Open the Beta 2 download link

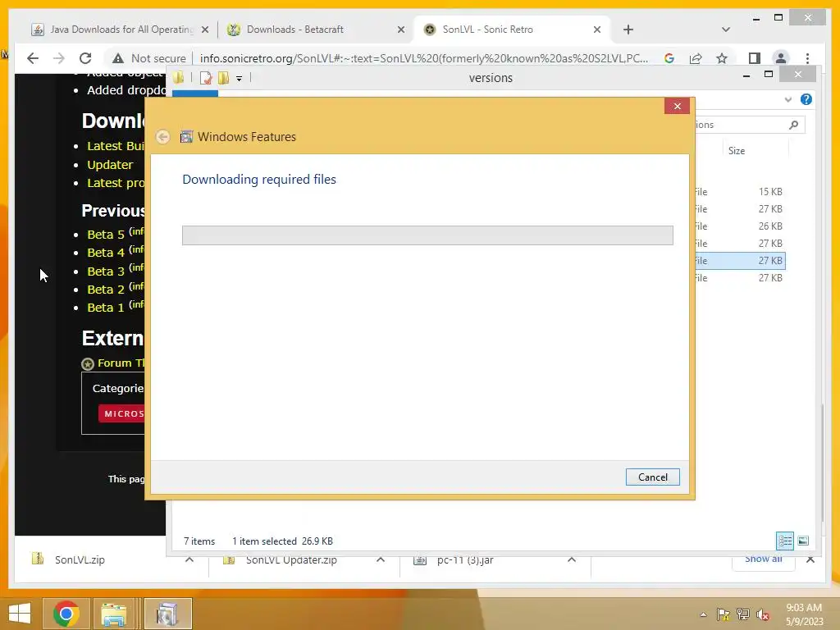106,290
